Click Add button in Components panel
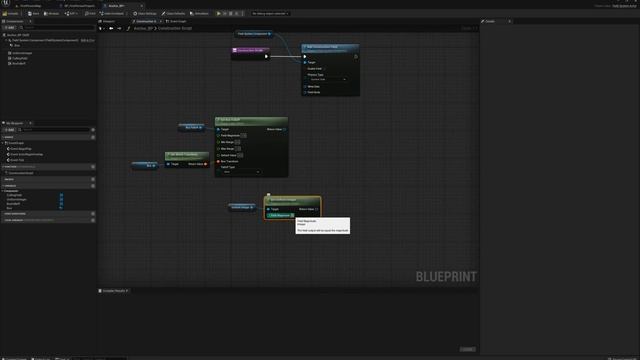 coord(9,27)
